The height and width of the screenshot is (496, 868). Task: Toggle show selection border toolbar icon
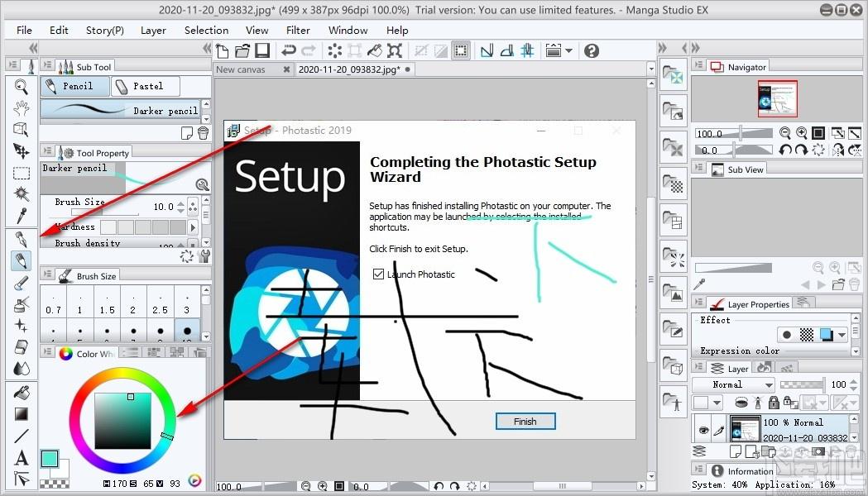460,51
